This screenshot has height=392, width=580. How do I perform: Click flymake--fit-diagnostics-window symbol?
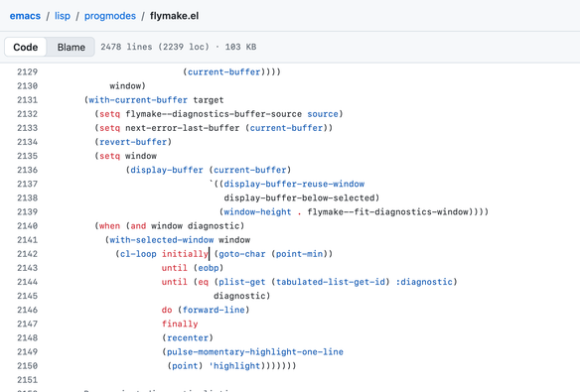point(388,212)
